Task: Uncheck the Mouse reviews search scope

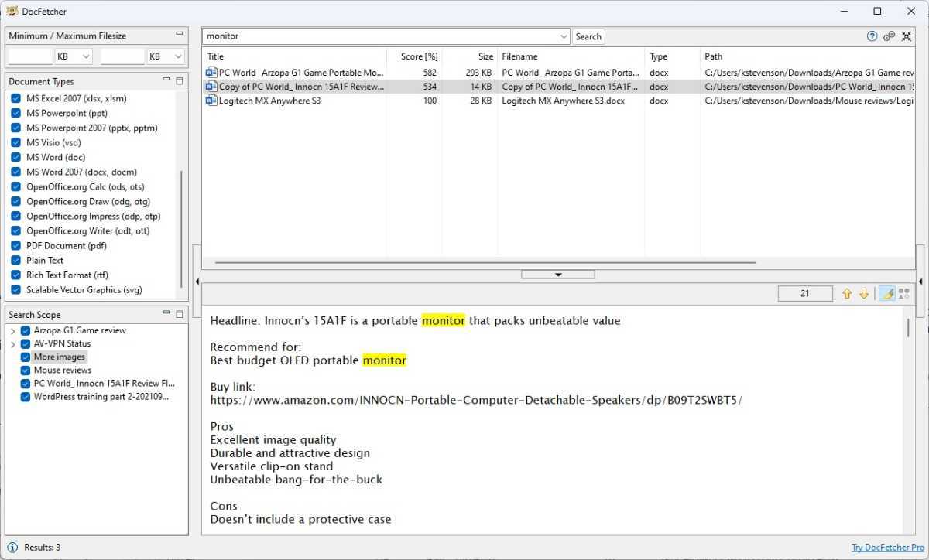Action: pos(26,370)
